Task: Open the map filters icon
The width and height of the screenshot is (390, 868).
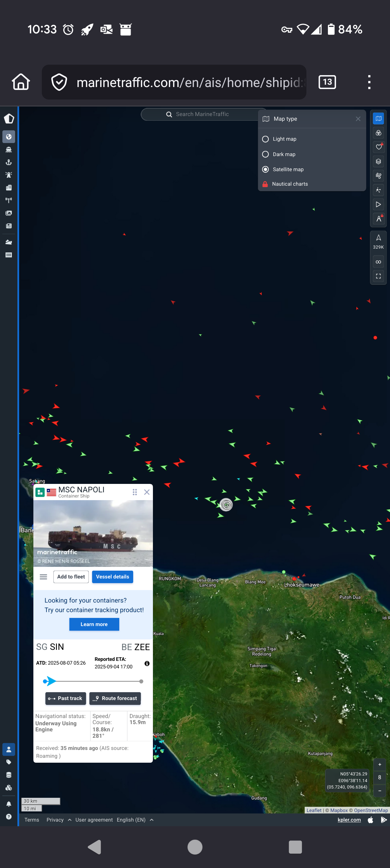Action: tap(378, 133)
